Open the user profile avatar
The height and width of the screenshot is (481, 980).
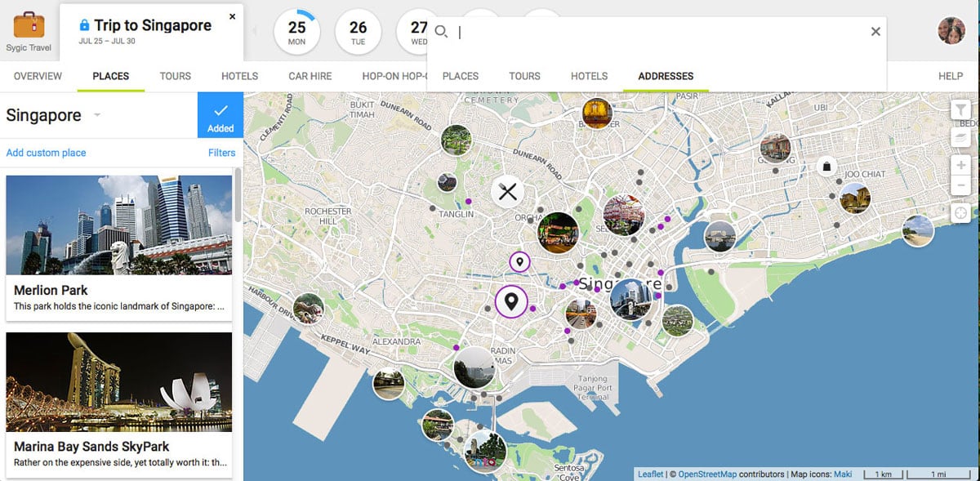click(951, 30)
